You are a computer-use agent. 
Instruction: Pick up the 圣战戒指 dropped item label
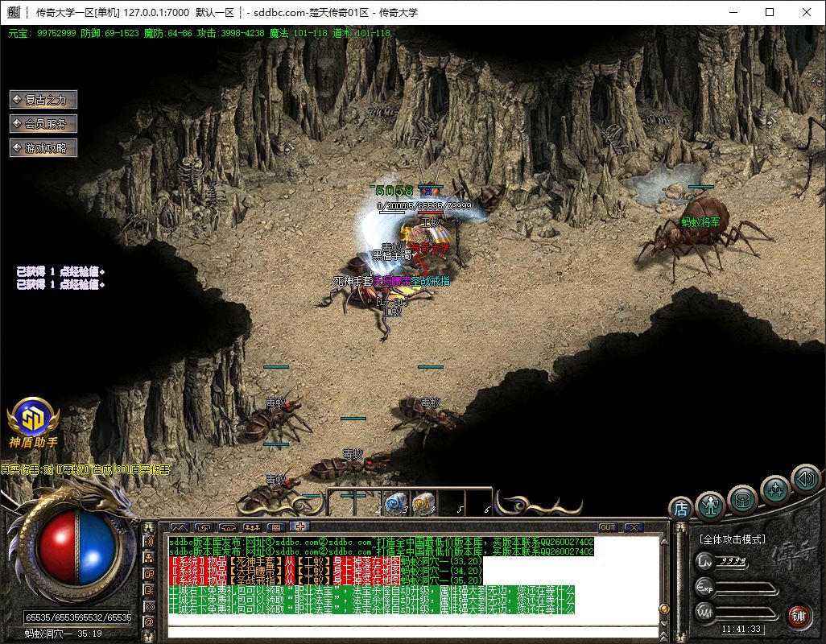click(431, 281)
